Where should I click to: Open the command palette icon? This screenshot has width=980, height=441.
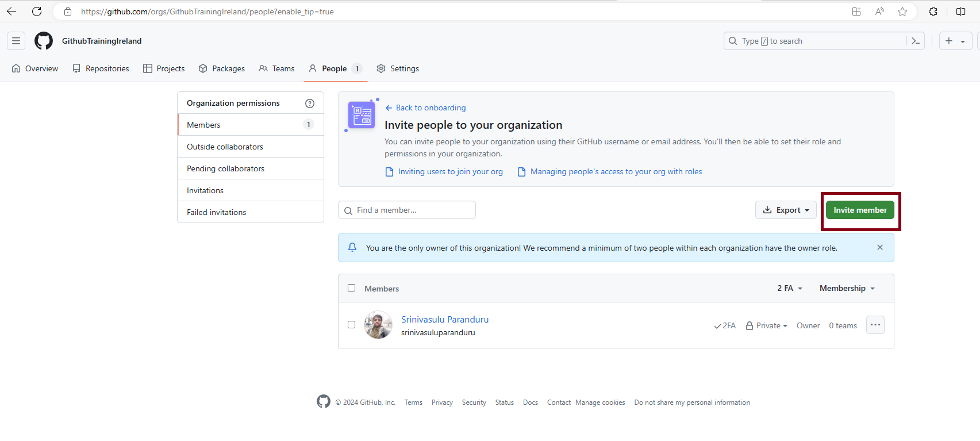pyautogui.click(x=916, y=41)
